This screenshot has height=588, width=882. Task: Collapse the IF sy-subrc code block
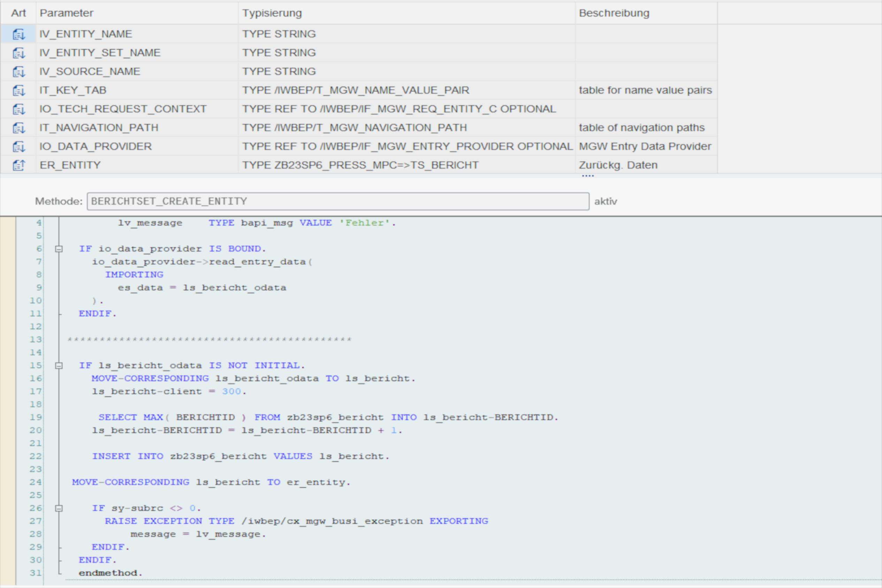pos(59,509)
